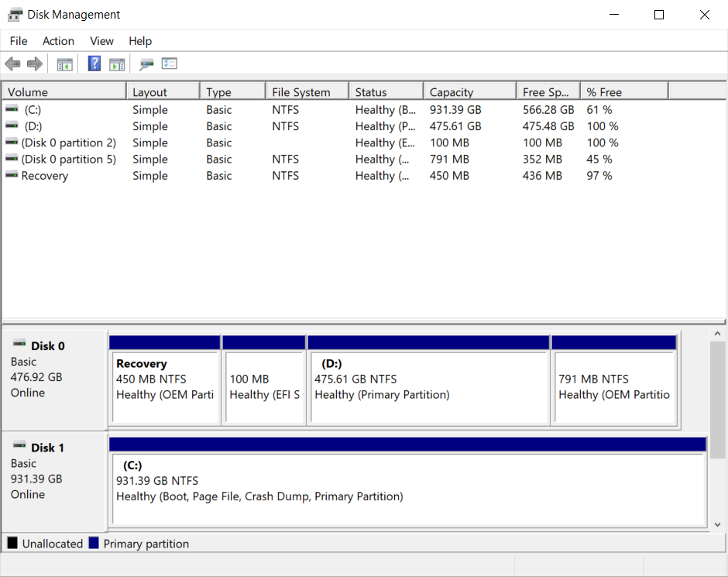The image size is (728, 577).
Task: Sort by the % Free column header
Action: click(x=624, y=92)
